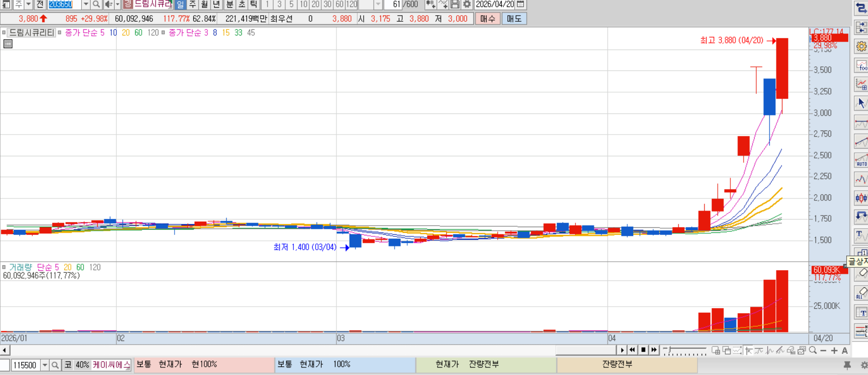Image resolution: width=868 pixels, height=375 pixels.
Task: Click the pink 보통 현재가 현100% button
Action: pos(204,364)
